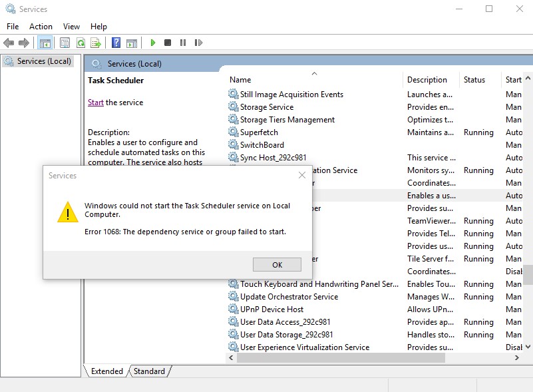Sort by the Name column header

tap(240, 80)
